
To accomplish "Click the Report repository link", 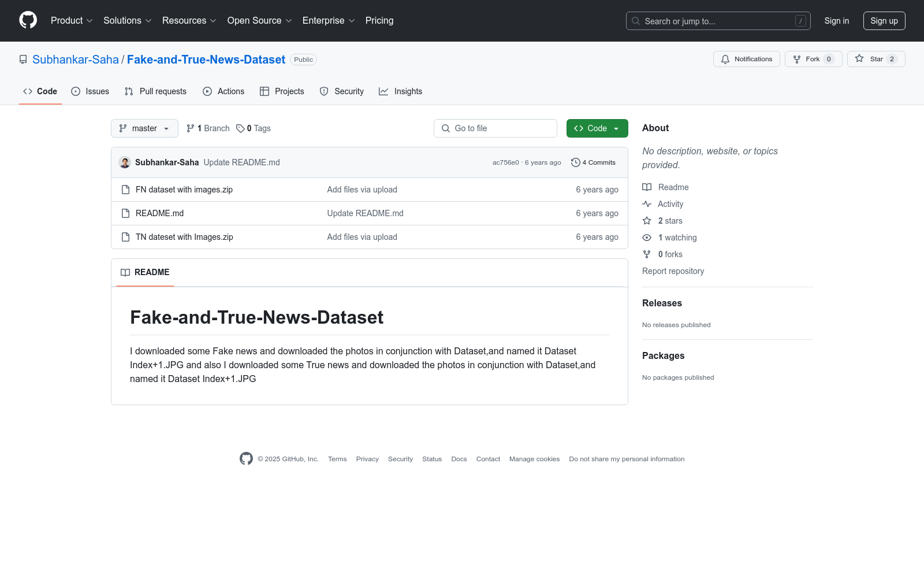I will coord(673,271).
